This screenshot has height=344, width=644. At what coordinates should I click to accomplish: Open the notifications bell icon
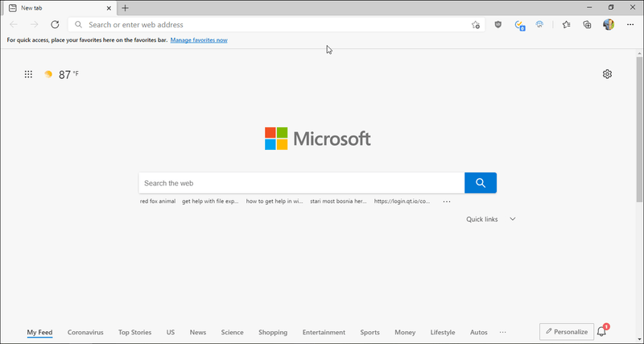tap(601, 331)
